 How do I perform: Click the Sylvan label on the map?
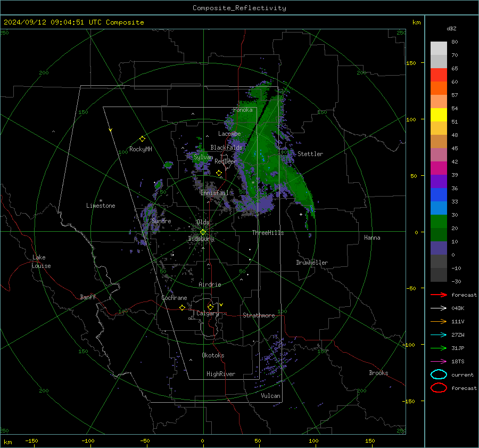[x=203, y=157]
